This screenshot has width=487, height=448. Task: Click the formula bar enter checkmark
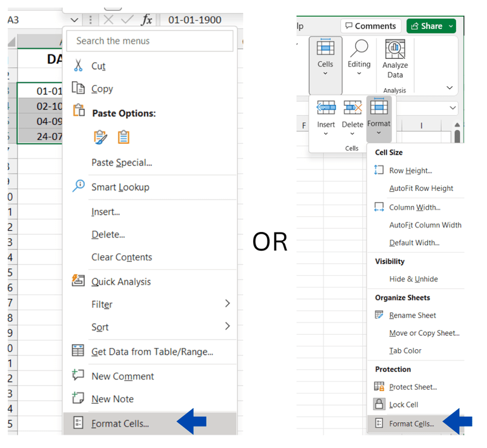pyautogui.click(x=127, y=20)
